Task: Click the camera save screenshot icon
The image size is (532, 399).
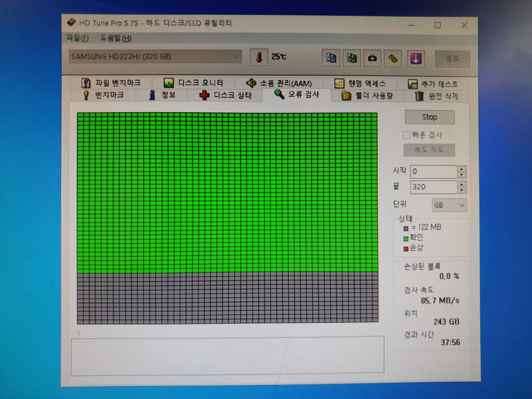Action: tap(372, 58)
